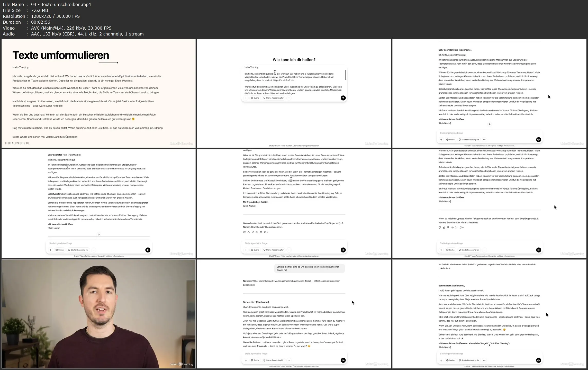The height and width of the screenshot is (370, 588).
Task: Click voice mode button in the 'Vergelt's Gott' frame
Action: 538,360
